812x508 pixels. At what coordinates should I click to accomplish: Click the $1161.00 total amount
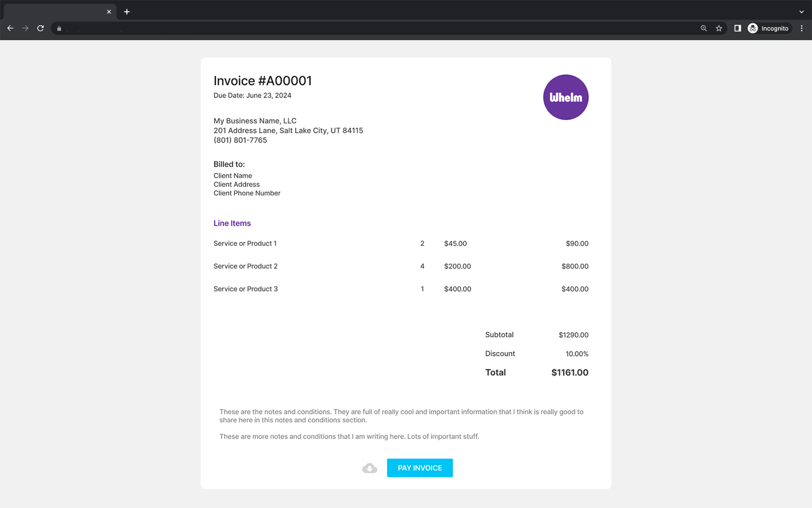pyautogui.click(x=569, y=373)
